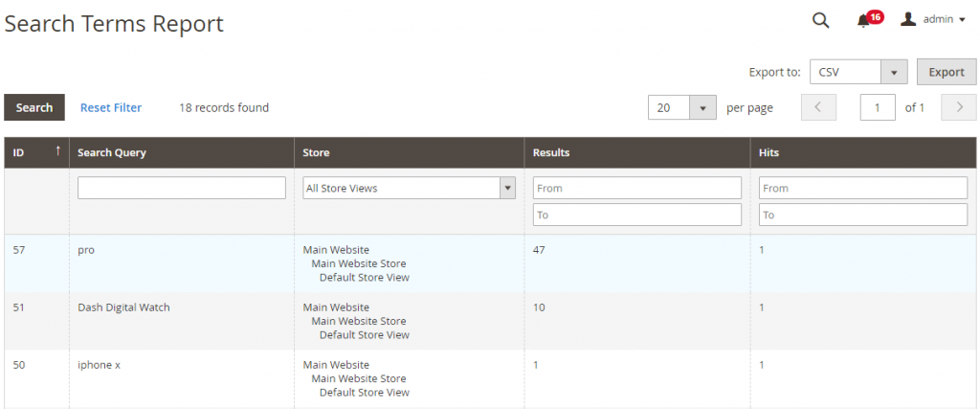Click ID cell 57
The height and width of the screenshot is (409, 980).
(19, 250)
